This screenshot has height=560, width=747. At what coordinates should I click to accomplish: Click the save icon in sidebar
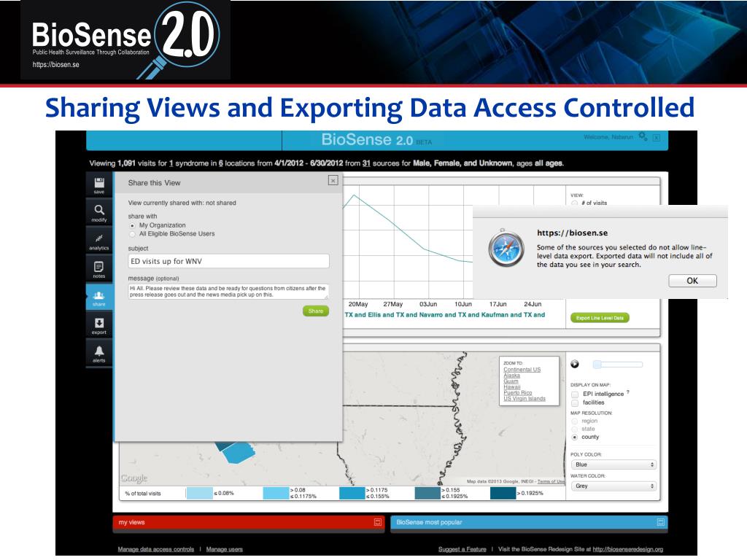click(99, 184)
